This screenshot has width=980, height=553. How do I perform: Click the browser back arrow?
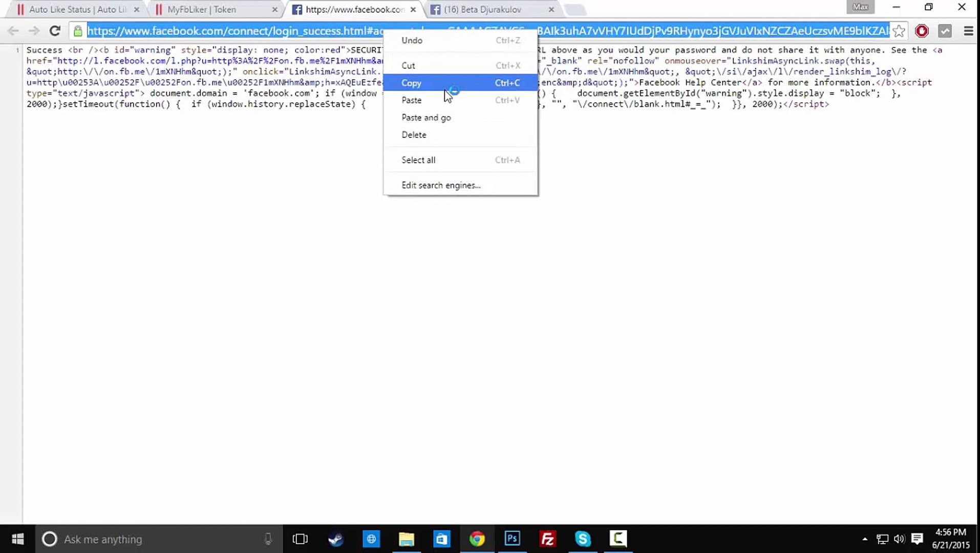tap(13, 31)
